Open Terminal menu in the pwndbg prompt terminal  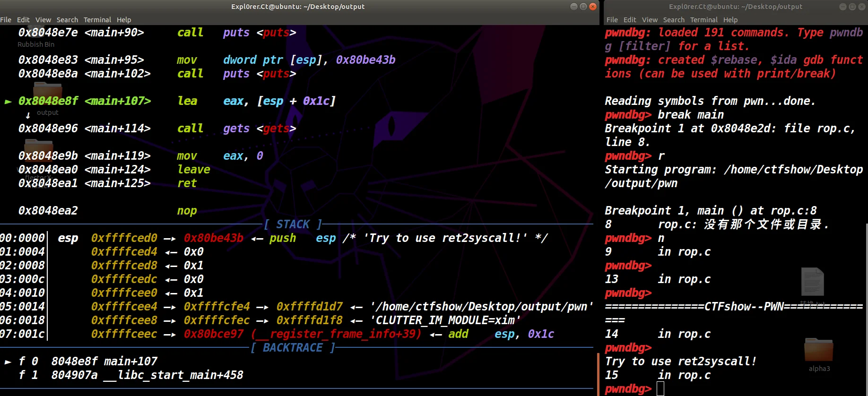click(x=704, y=20)
